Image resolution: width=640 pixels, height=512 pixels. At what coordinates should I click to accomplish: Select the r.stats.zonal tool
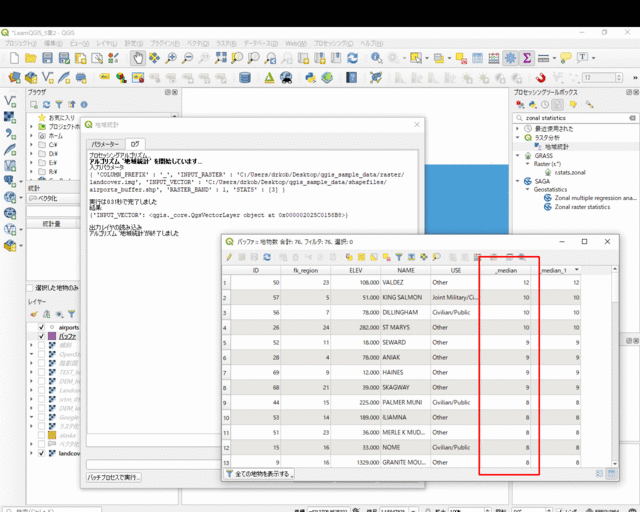pyautogui.click(x=570, y=172)
